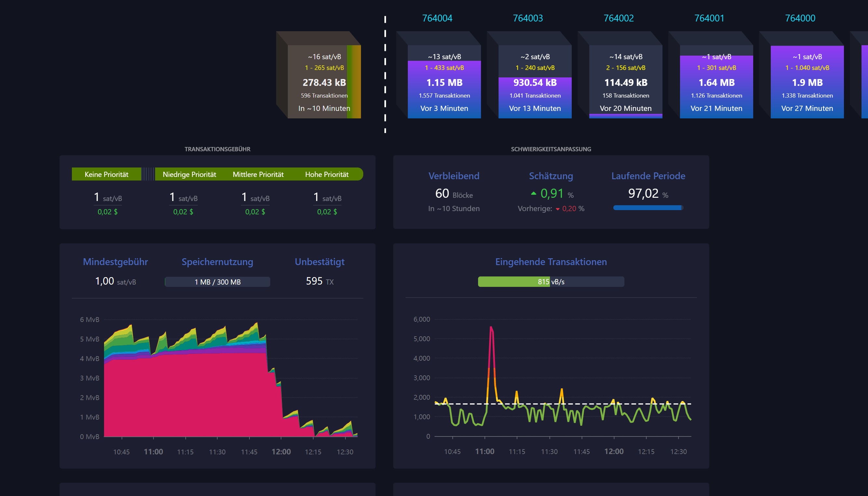The width and height of the screenshot is (868, 496).
Task: Click the TRANSAKTIONSGEBÜHR section title
Action: click(217, 149)
